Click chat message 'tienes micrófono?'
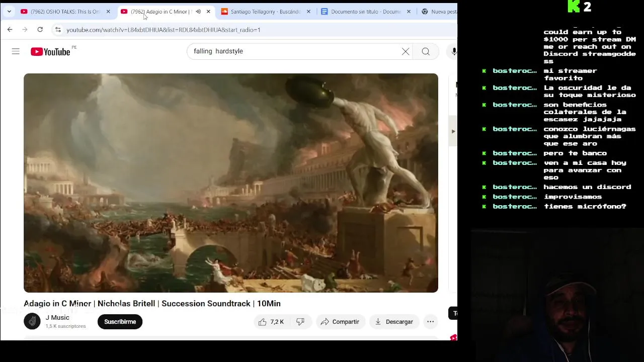 (x=585, y=207)
